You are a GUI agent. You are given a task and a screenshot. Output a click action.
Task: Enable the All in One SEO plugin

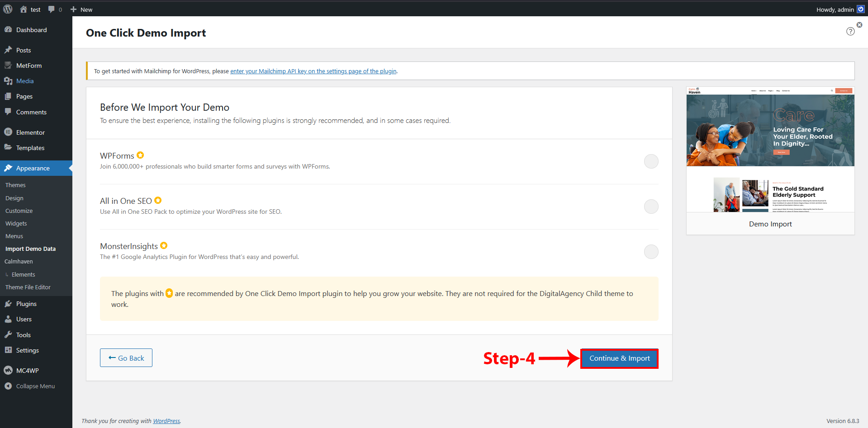coord(651,207)
